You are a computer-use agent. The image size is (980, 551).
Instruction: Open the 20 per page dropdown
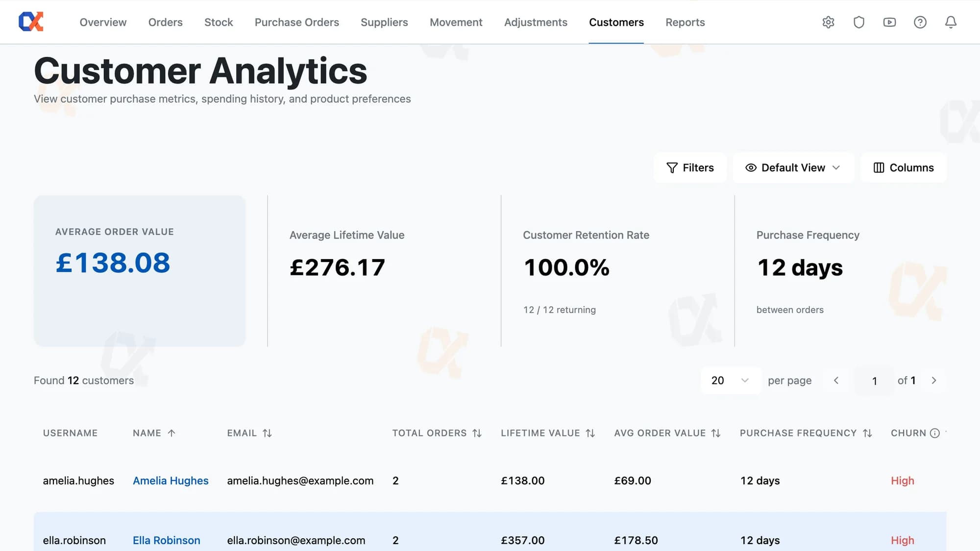point(731,381)
